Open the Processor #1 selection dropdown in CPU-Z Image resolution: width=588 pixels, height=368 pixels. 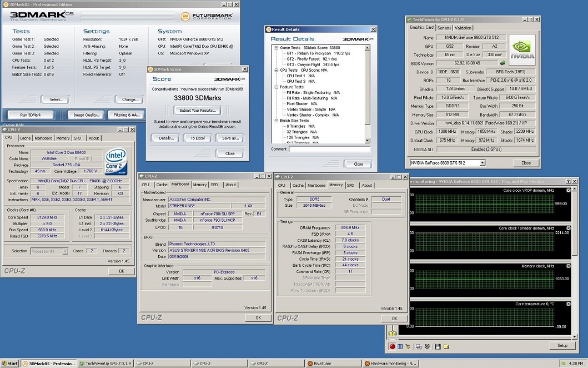[65, 251]
